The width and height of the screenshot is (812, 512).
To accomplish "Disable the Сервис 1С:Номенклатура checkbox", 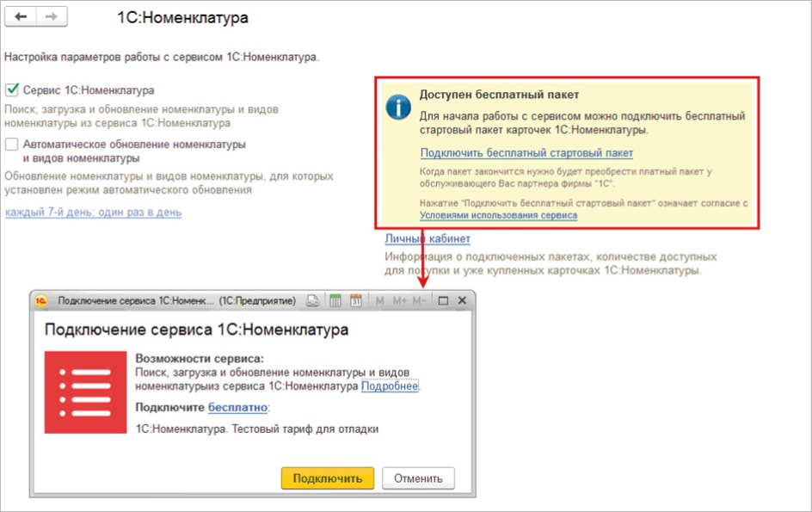I will [11, 89].
